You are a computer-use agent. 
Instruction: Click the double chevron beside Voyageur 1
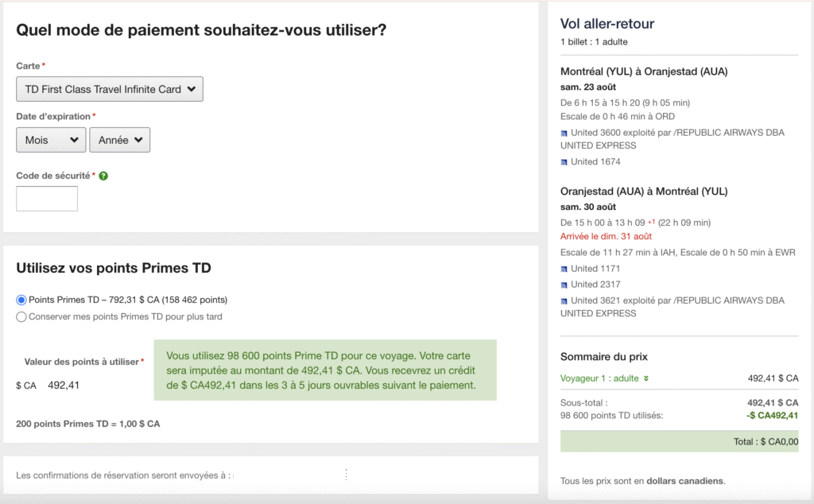pos(646,379)
